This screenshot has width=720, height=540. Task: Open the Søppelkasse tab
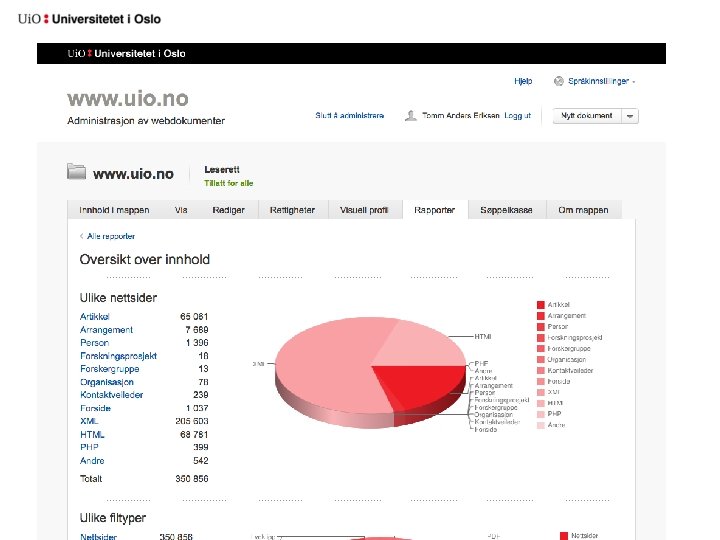click(506, 210)
